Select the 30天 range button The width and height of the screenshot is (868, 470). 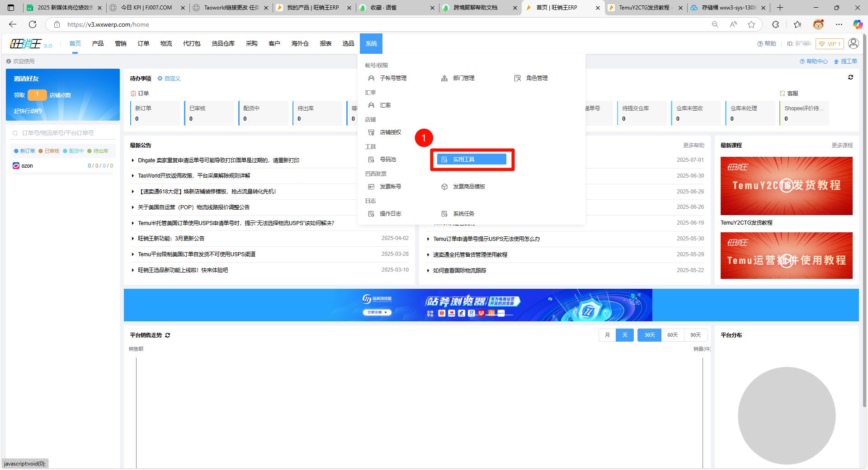650,335
